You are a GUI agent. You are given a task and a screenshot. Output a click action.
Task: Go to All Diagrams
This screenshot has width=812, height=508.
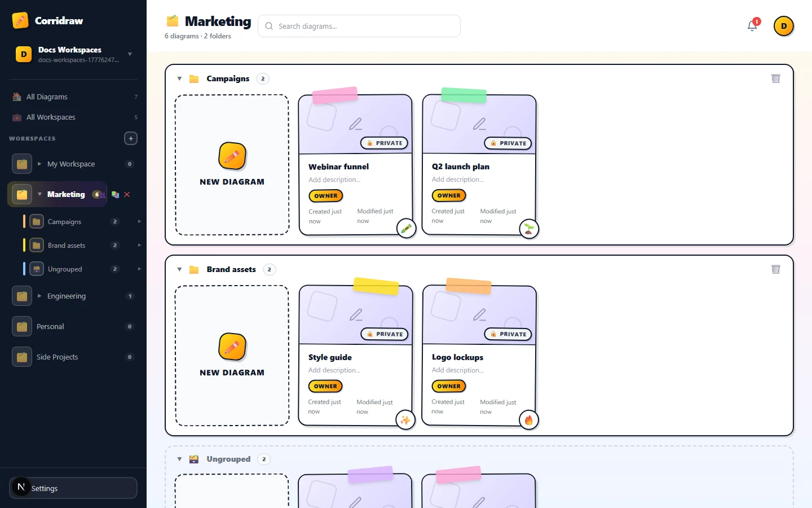pyautogui.click(x=73, y=97)
